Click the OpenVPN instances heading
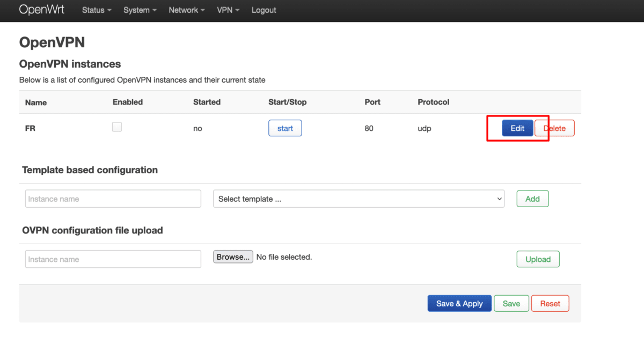The width and height of the screenshot is (644, 344). (70, 64)
